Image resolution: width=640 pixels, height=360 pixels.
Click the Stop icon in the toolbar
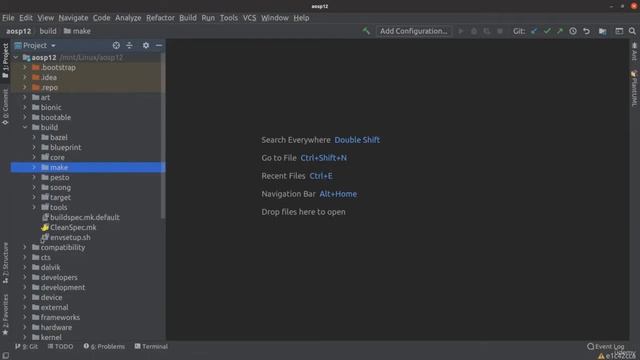tap(500, 31)
